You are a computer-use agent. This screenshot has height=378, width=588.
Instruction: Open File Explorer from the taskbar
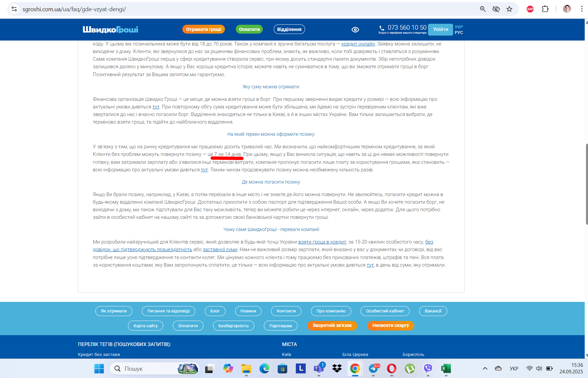[246, 368]
